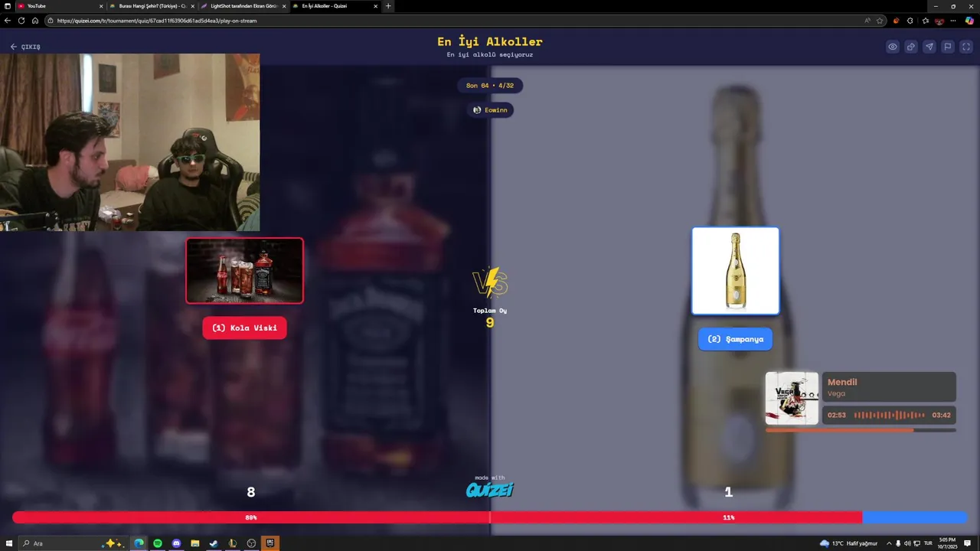Viewport: 980px width, 551px height.
Task: Click the blue vote bar segment
Action: pyautogui.click(x=915, y=517)
